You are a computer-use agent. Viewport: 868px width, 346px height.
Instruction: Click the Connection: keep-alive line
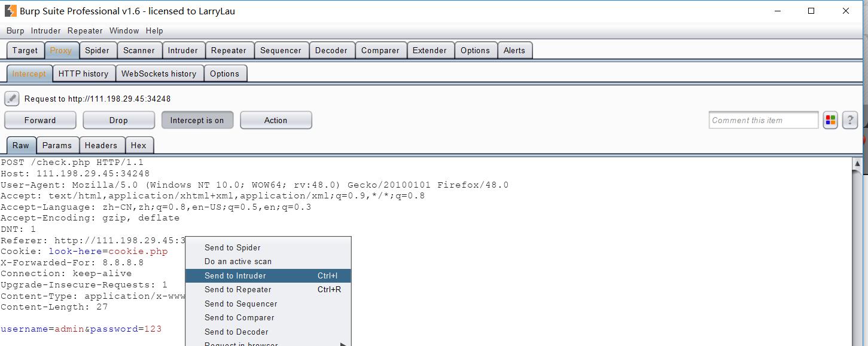pyautogui.click(x=66, y=274)
